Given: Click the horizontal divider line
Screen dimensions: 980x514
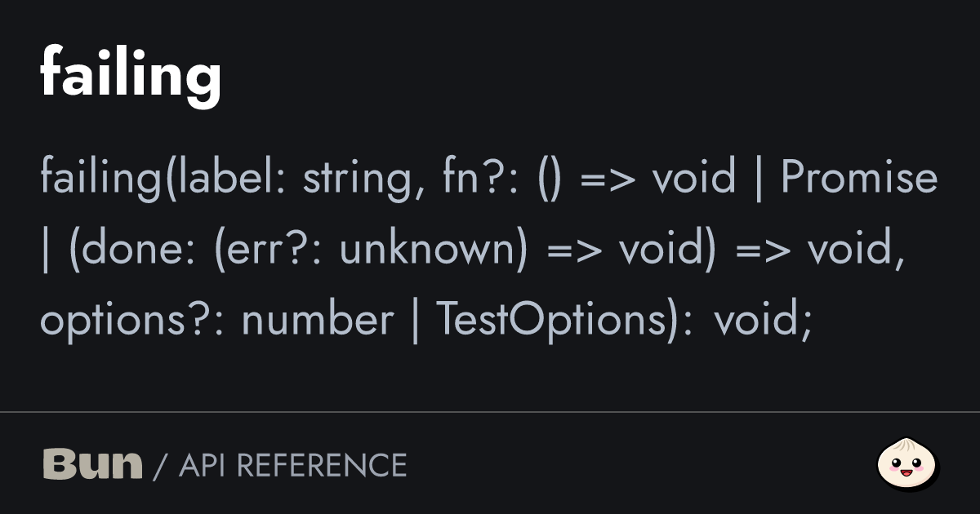Looking at the screenshot, I should coord(490,413).
